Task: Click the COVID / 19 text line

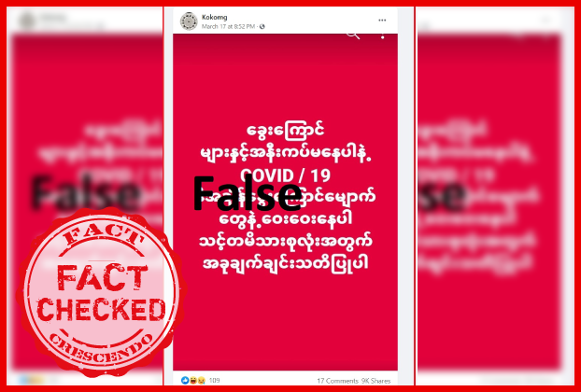Action: click(x=285, y=175)
